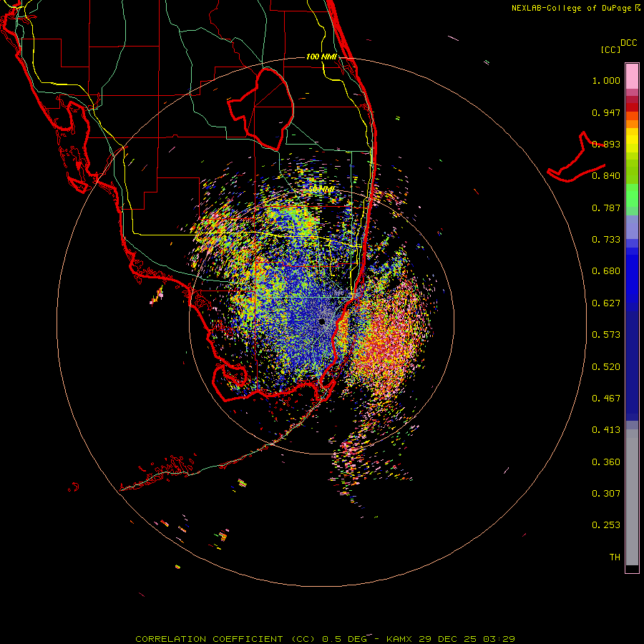Click the 0.467 scale value
The height and width of the screenshot is (644, 644).
pos(606,399)
